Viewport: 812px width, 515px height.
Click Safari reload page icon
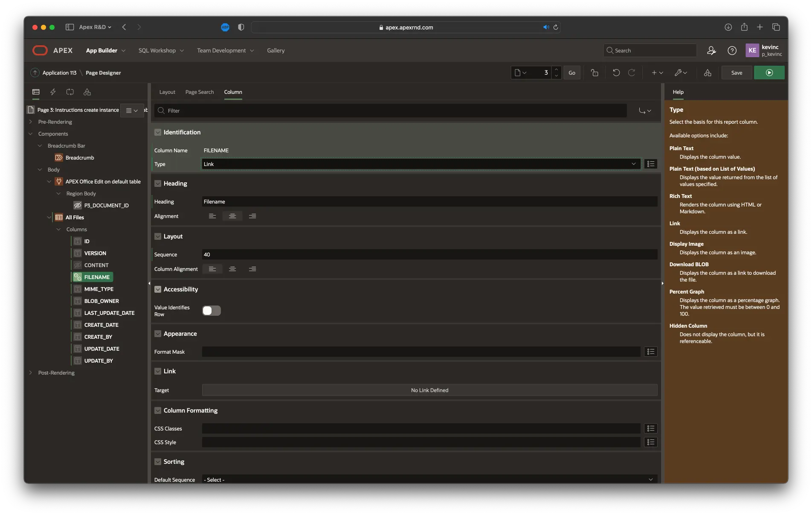(x=556, y=27)
